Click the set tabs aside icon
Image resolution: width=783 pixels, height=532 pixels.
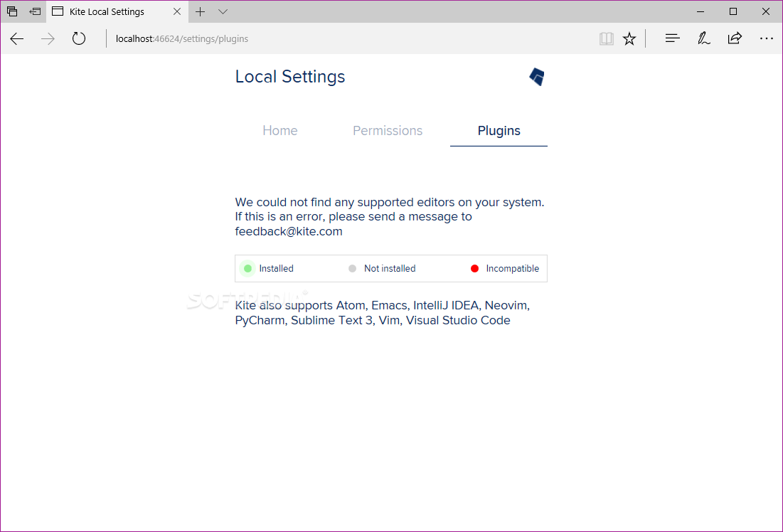[35, 11]
